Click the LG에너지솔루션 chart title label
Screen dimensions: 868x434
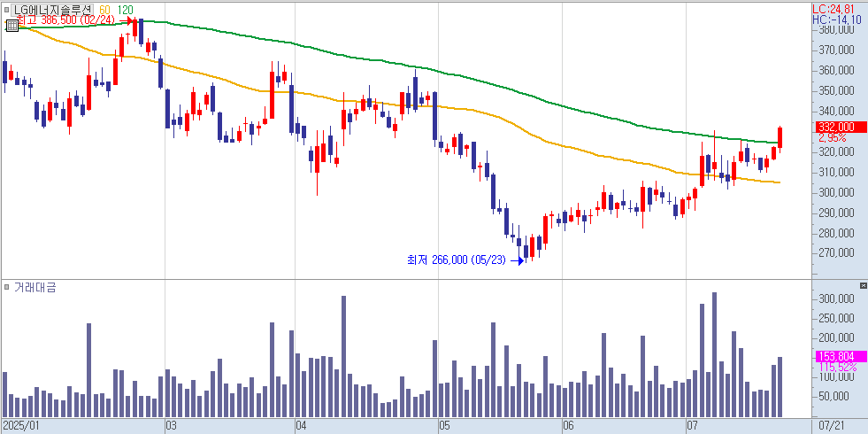(x=52, y=10)
